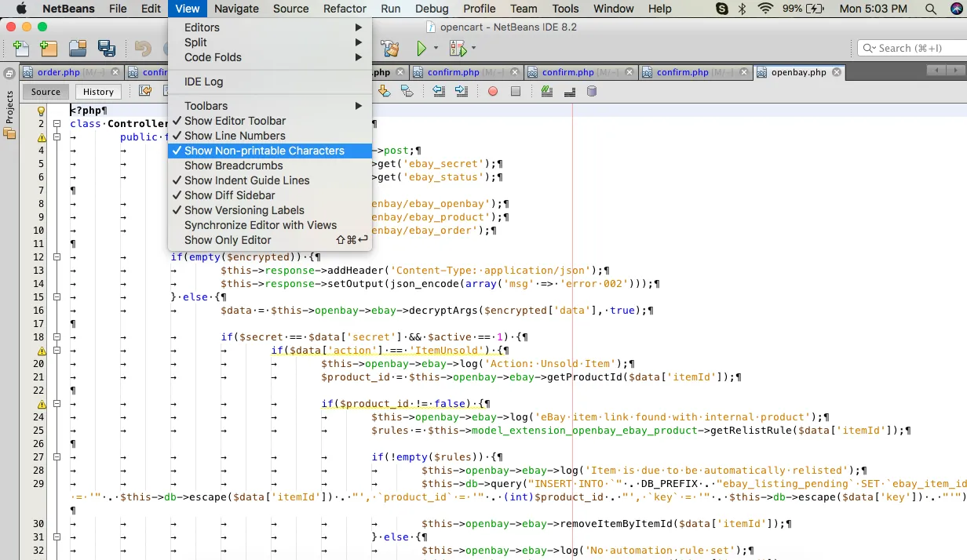The width and height of the screenshot is (967, 560).
Task: Open the Refactor menu
Action: coord(345,9)
